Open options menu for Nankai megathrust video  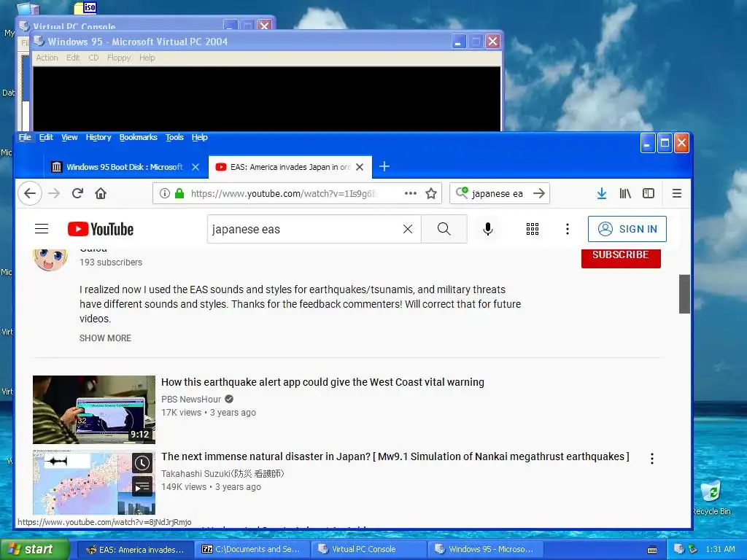651,459
